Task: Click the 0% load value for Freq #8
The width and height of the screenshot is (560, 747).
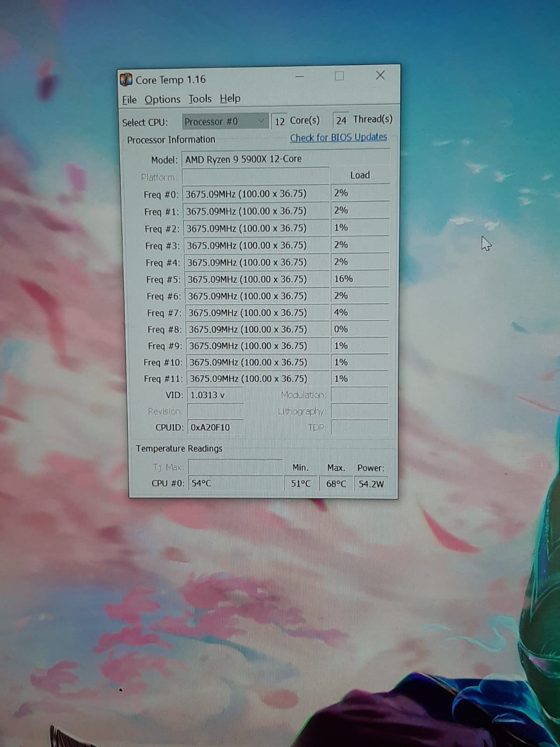Action: pyautogui.click(x=360, y=329)
